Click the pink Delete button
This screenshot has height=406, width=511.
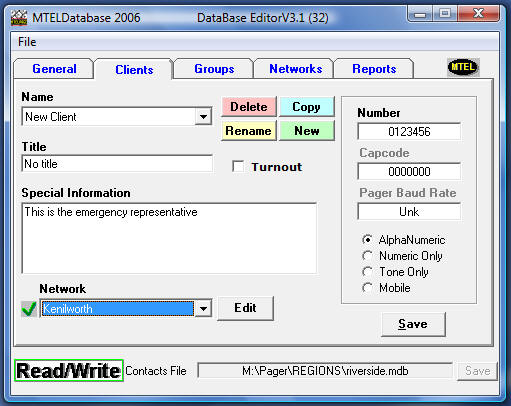point(249,107)
